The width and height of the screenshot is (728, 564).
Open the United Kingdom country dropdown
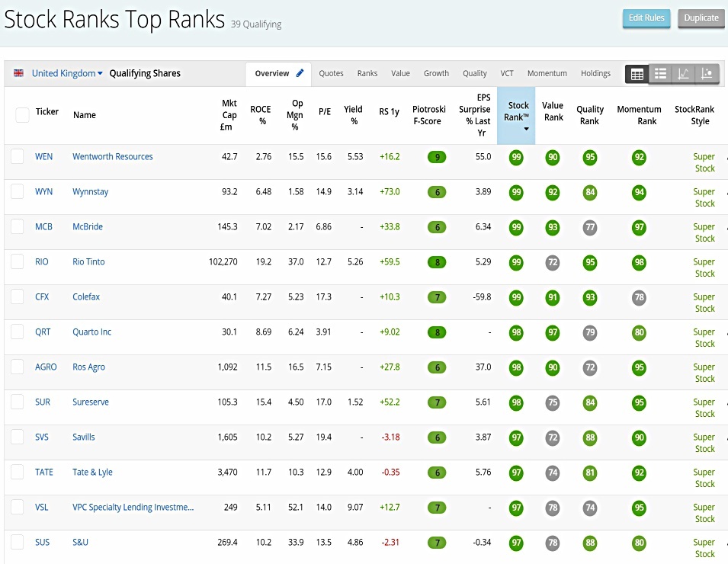click(x=67, y=73)
